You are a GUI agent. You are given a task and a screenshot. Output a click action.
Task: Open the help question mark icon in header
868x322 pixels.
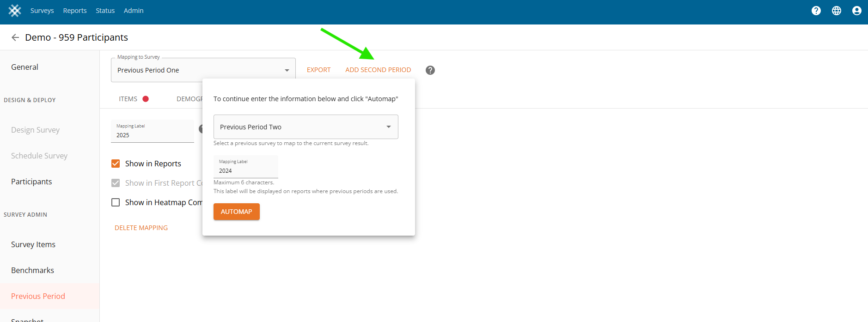click(x=816, y=11)
